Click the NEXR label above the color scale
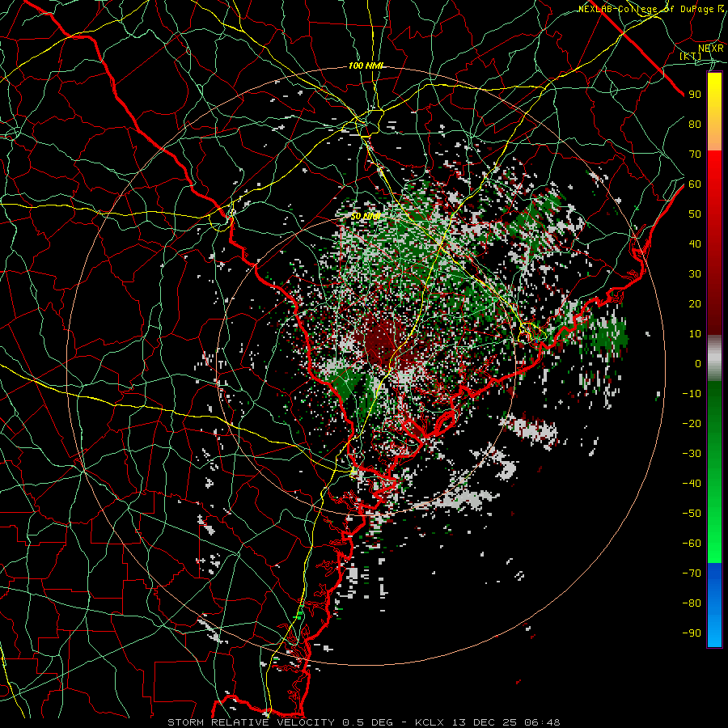This screenshot has width=728, height=728. pos(711,48)
